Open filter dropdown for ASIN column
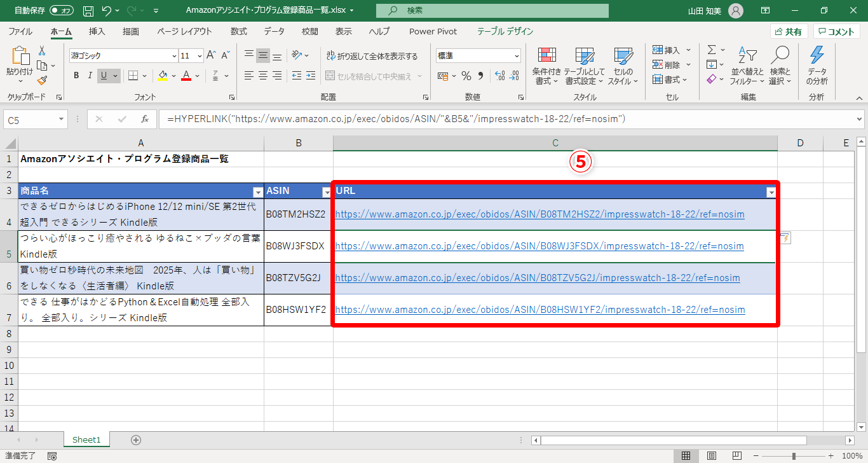 point(327,192)
